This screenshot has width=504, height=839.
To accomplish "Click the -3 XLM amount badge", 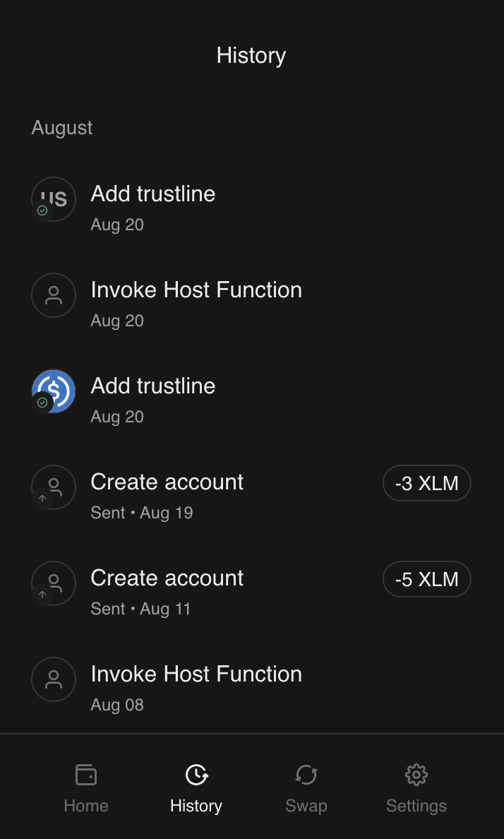I will click(x=427, y=484).
